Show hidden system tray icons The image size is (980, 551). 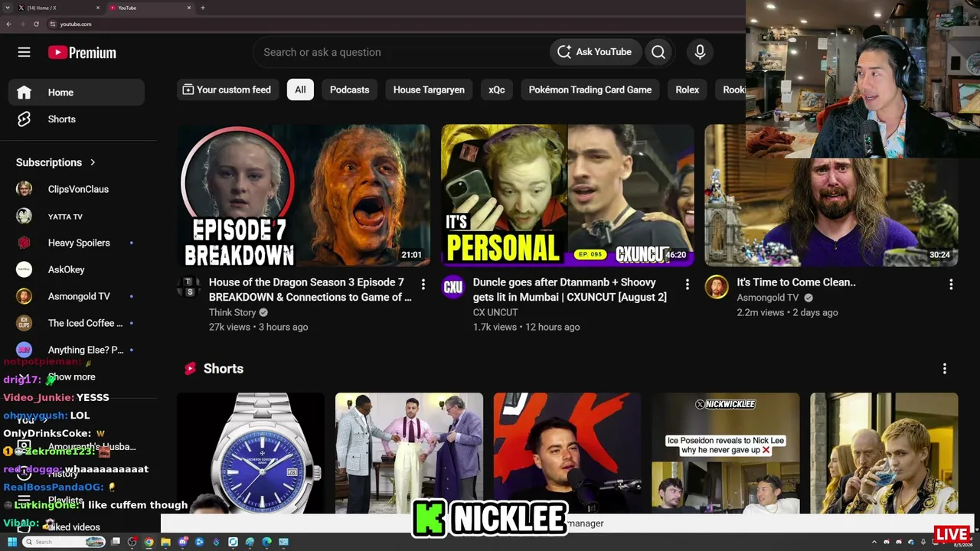[x=874, y=542]
